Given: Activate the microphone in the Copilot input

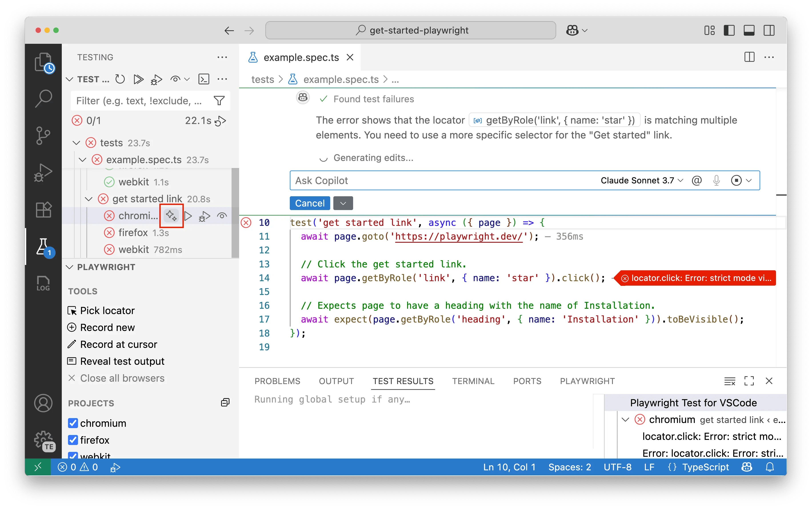Looking at the screenshot, I should [716, 180].
